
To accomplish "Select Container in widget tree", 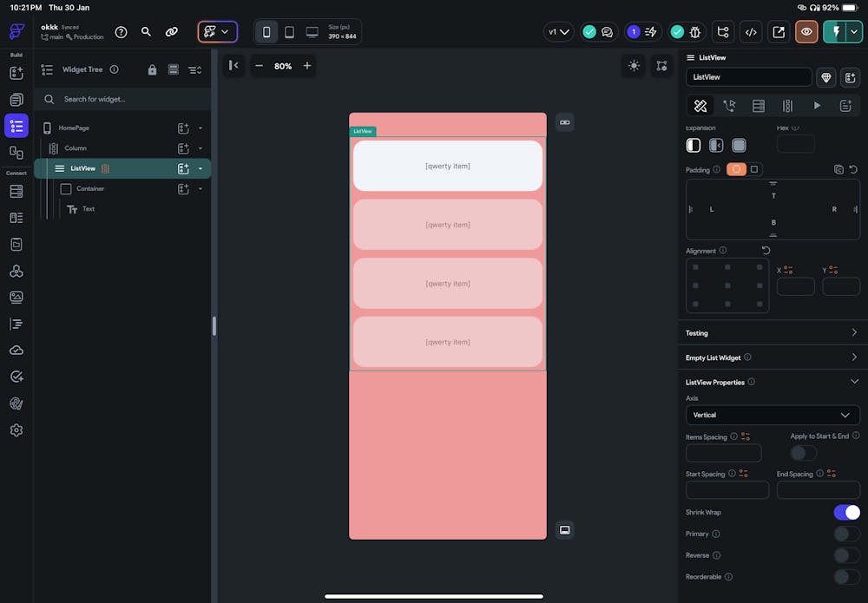I will 89,188.
